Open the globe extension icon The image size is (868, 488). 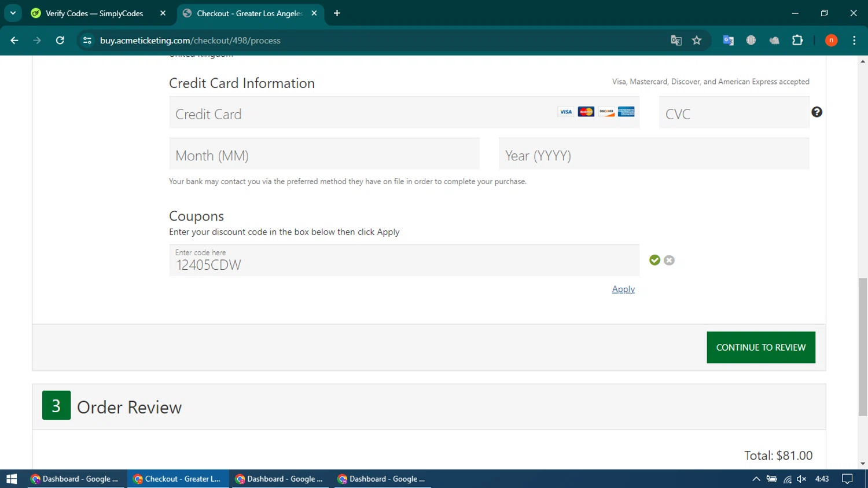(751, 41)
